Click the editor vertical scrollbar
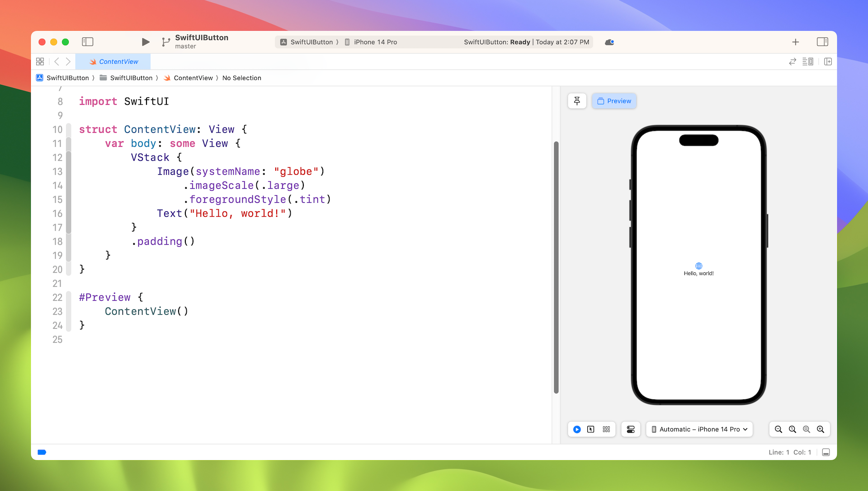This screenshot has width=868, height=491. [x=556, y=267]
